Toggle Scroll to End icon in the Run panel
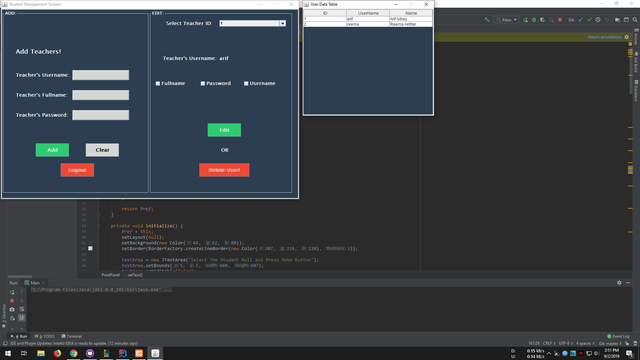The height and width of the screenshot is (360, 640). pos(22,318)
